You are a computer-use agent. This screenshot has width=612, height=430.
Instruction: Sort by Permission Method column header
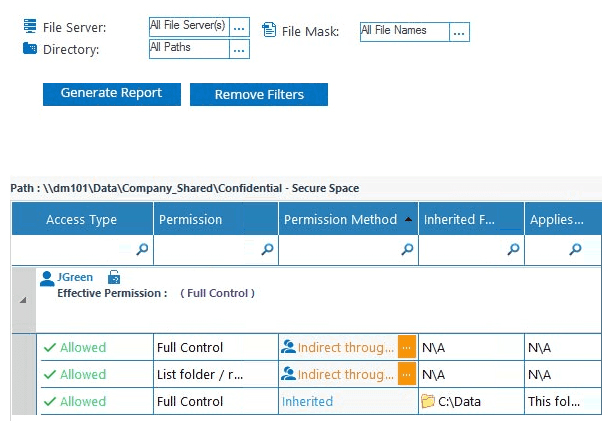pos(348,219)
